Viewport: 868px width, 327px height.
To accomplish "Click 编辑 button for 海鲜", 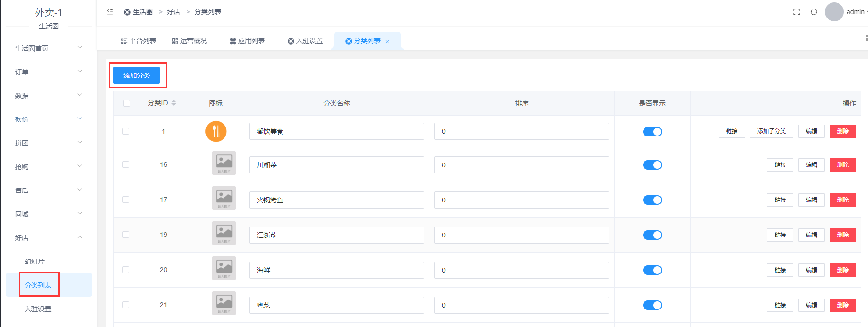I will (812, 270).
